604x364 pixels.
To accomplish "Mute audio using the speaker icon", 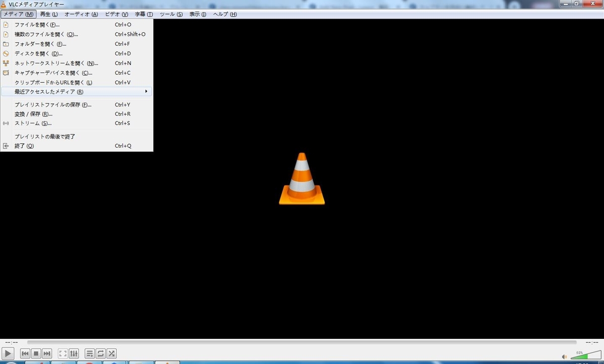I will tap(564, 356).
